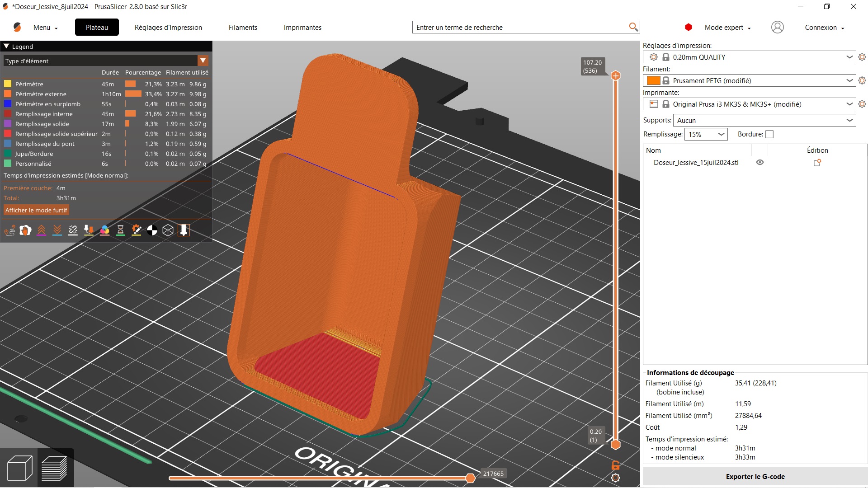Viewport: 868px width, 488px height.
Task: Click Exporter le G-code button
Action: (x=755, y=477)
